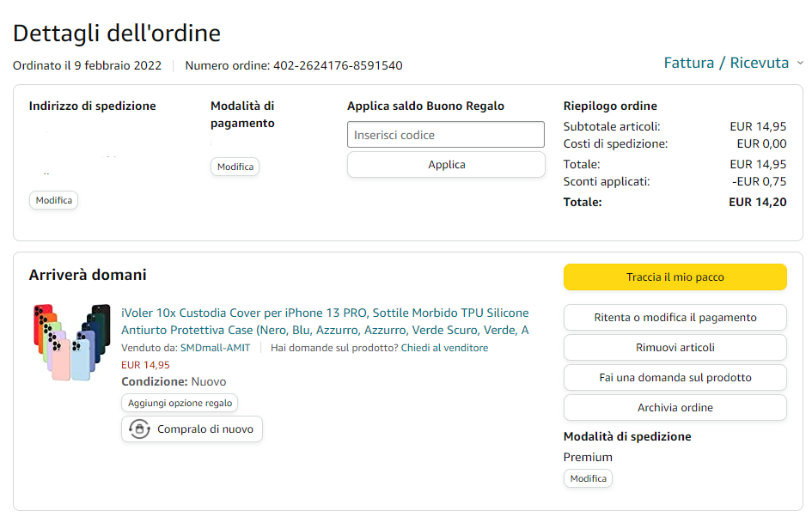Click Modifica under Modalità di pagamento
Screen dimensions: 812x517
click(235, 167)
